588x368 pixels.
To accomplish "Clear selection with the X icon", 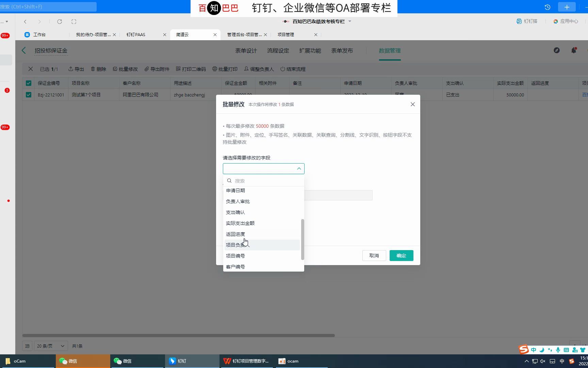I will pyautogui.click(x=31, y=69).
